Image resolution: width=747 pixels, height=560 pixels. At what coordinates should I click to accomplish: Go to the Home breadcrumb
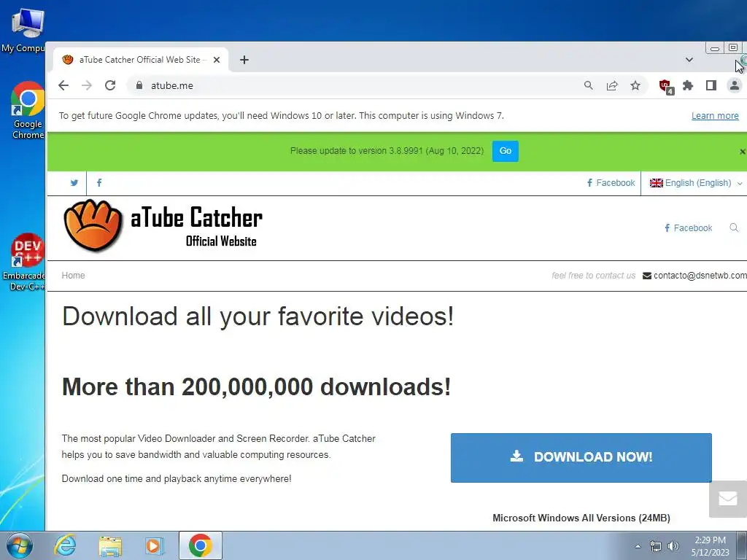[x=74, y=276]
